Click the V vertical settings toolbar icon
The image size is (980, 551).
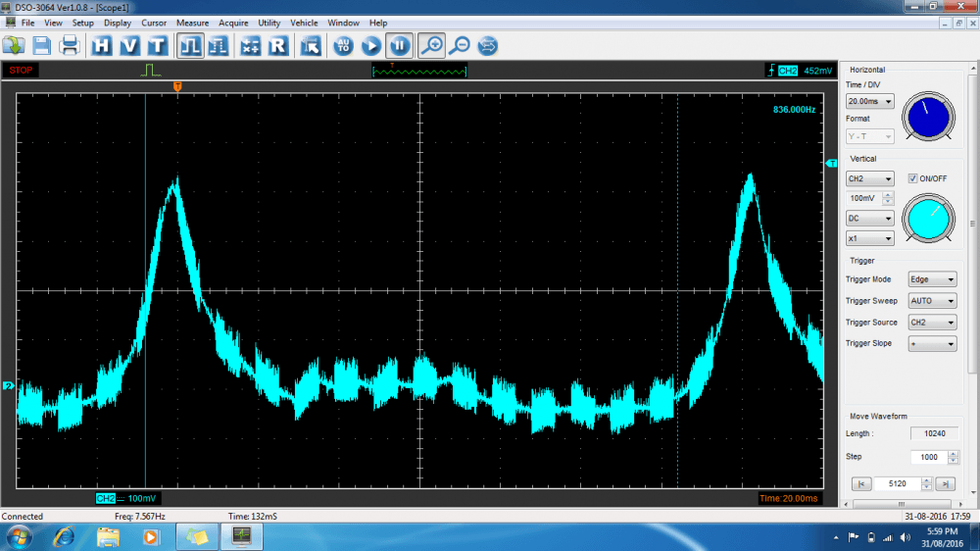point(129,45)
